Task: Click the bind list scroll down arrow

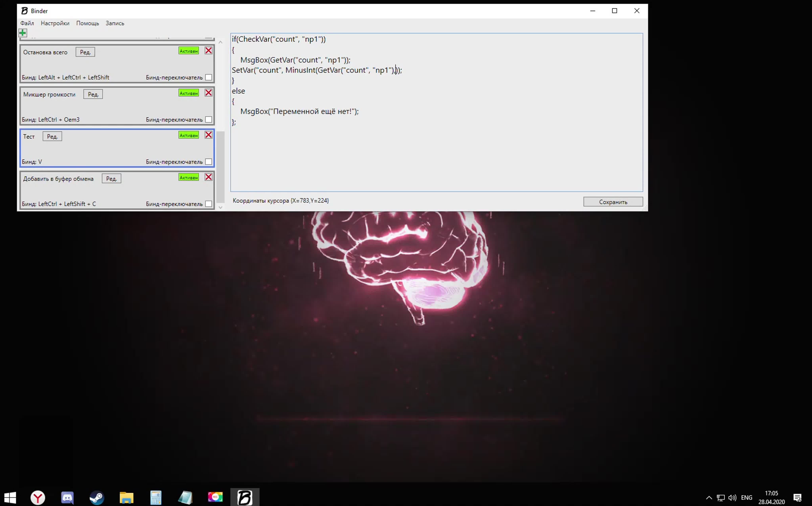Action: [x=220, y=207]
